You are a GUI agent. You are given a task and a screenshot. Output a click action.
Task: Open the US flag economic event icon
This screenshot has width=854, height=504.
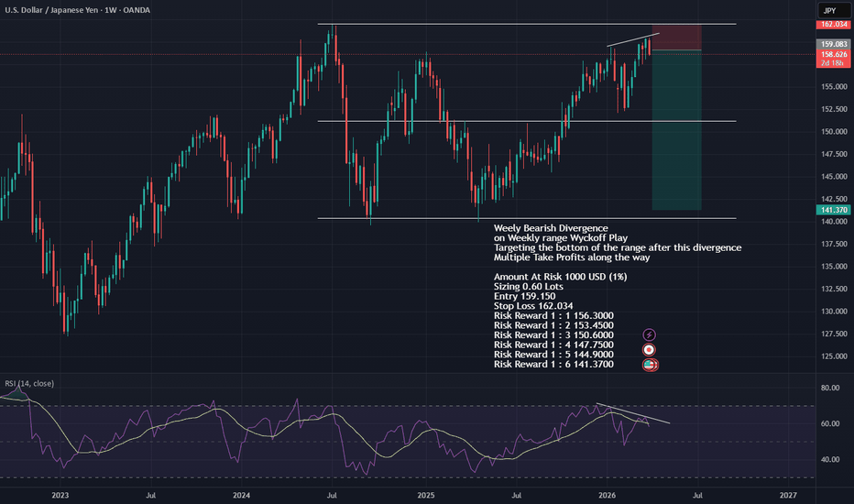coord(650,365)
